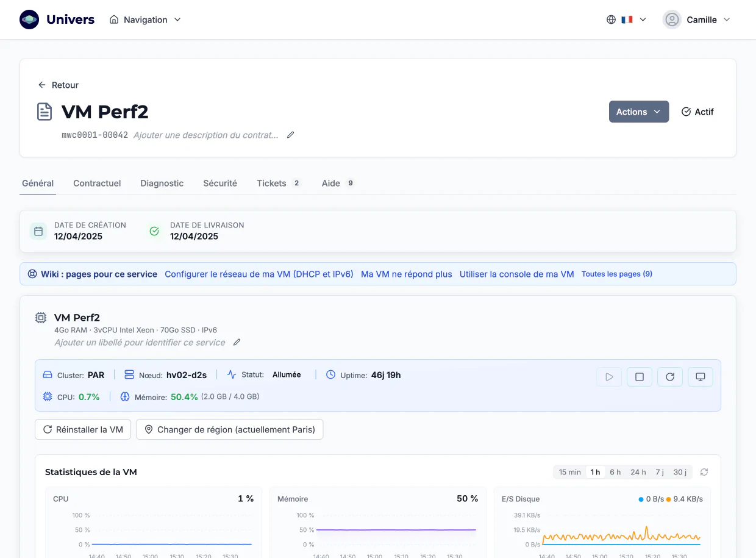756x558 pixels.
Task: Open wiki page Ma VM ne répond plus
Action: 407,274
